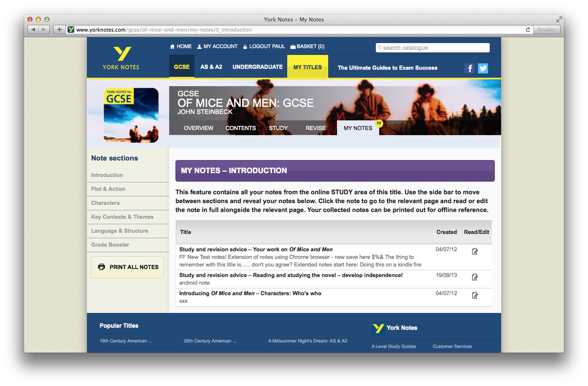Edit the 'Characters: Who's who' note

pyautogui.click(x=475, y=295)
